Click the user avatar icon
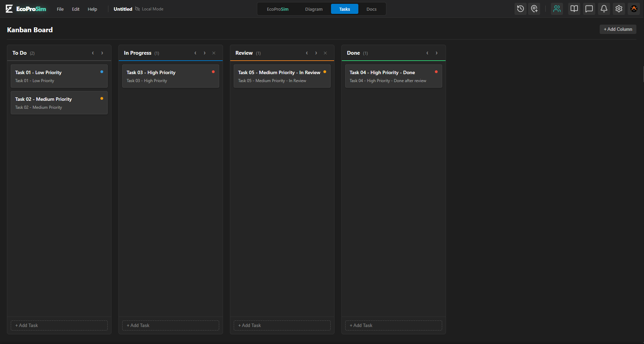This screenshot has height=344, width=644. coord(634,9)
